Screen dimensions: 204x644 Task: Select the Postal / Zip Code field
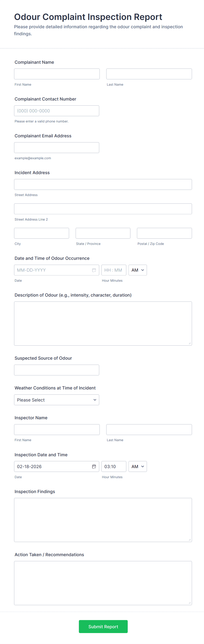tap(164, 233)
